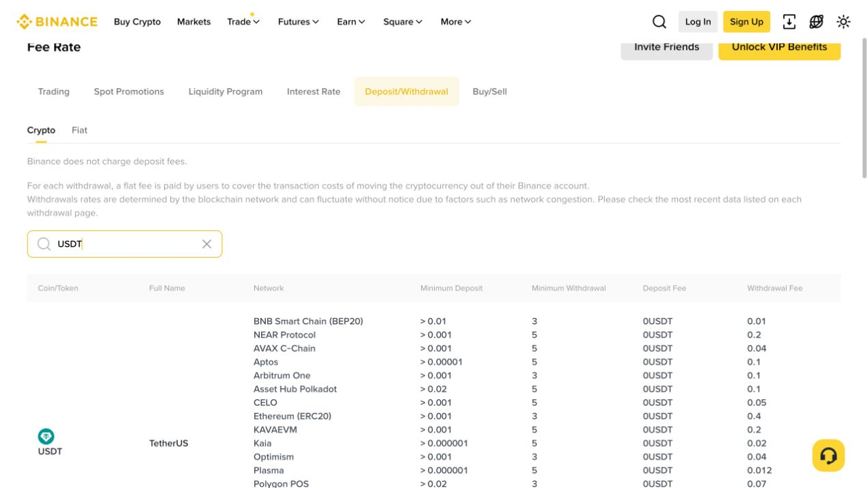Open the search magnifier in header
The height and width of the screenshot is (488, 868).
point(659,22)
